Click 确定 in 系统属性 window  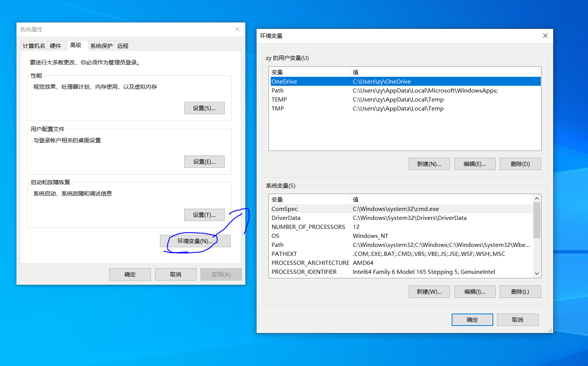point(130,274)
